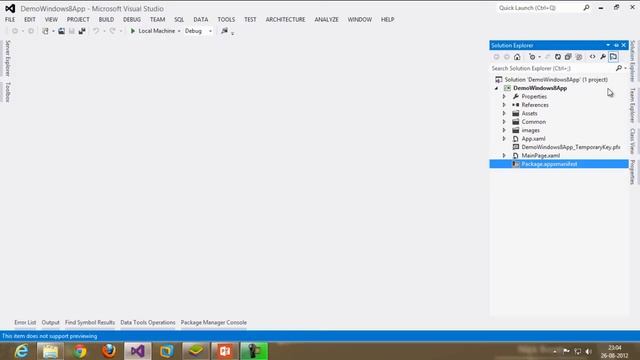The height and width of the screenshot is (360, 640).
Task: Open File Explorer from the taskbar
Action: click(51, 351)
